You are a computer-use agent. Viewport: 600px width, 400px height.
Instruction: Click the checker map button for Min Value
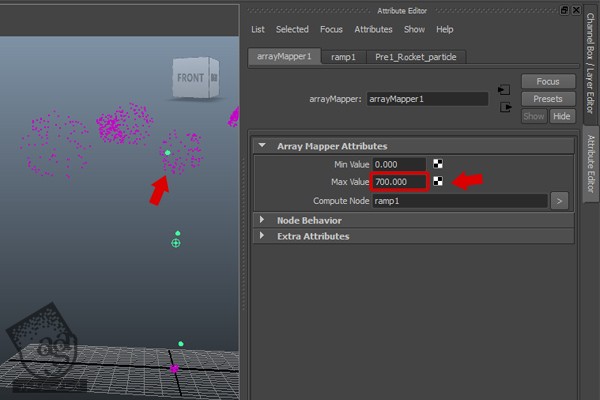pos(438,164)
